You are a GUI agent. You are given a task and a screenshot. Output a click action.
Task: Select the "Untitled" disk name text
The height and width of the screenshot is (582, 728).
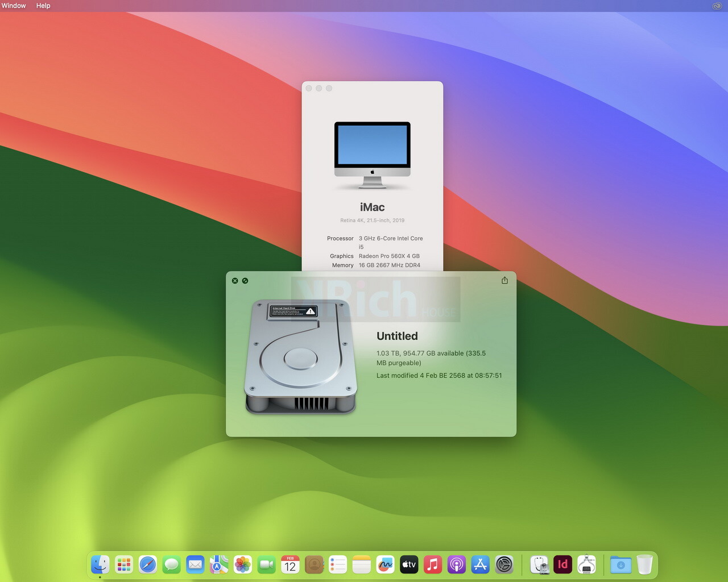coord(397,336)
